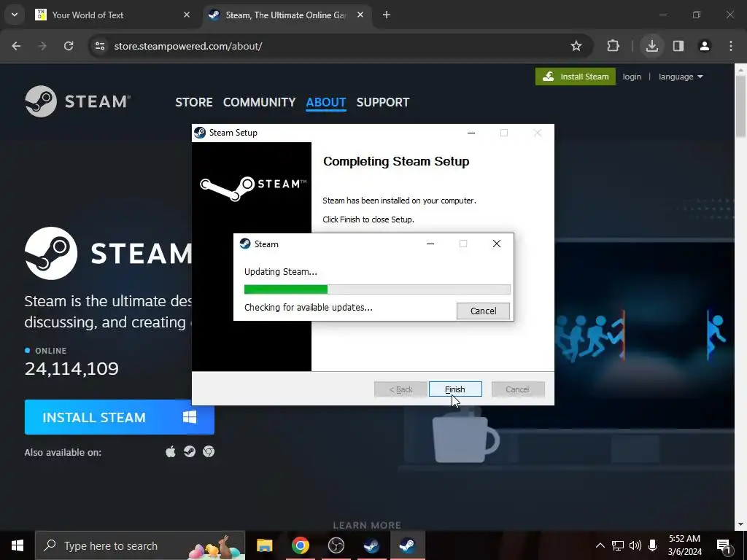This screenshot has height=560, width=747.
Task: Open the Windows Start menu
Action: 18,545
